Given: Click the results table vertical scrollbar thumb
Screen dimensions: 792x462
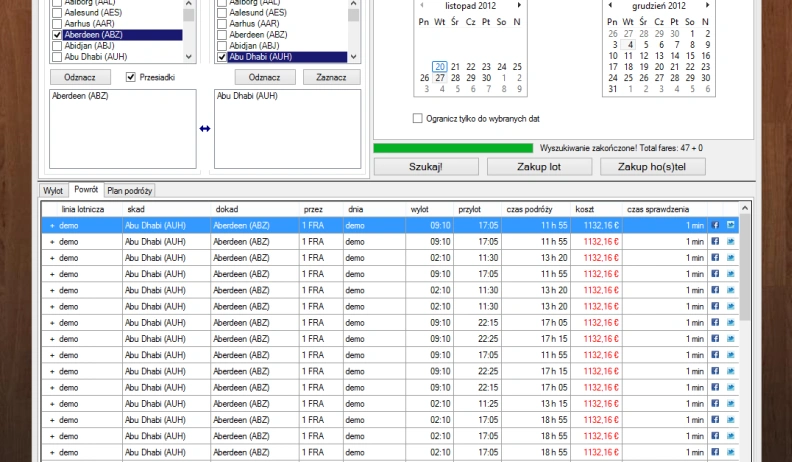Looking at the screenshot, I should pyautogui.click(x=745, y=267).
